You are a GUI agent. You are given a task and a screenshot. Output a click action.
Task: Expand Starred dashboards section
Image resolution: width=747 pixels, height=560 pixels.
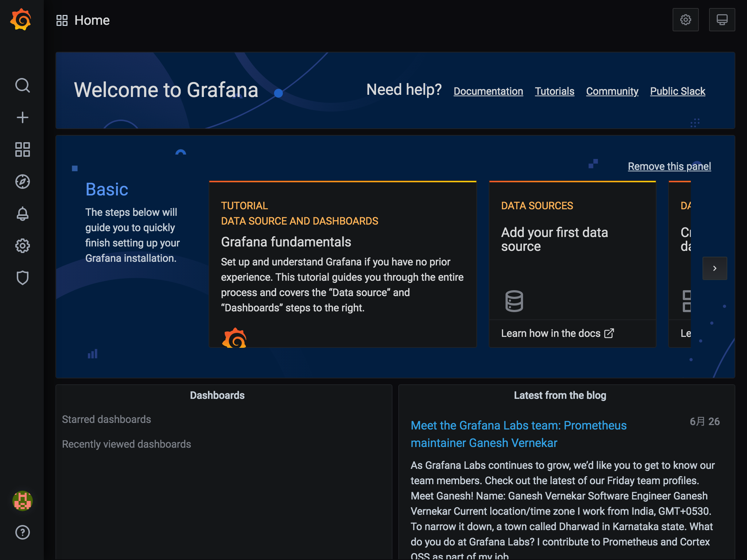(x=107, y=419)
